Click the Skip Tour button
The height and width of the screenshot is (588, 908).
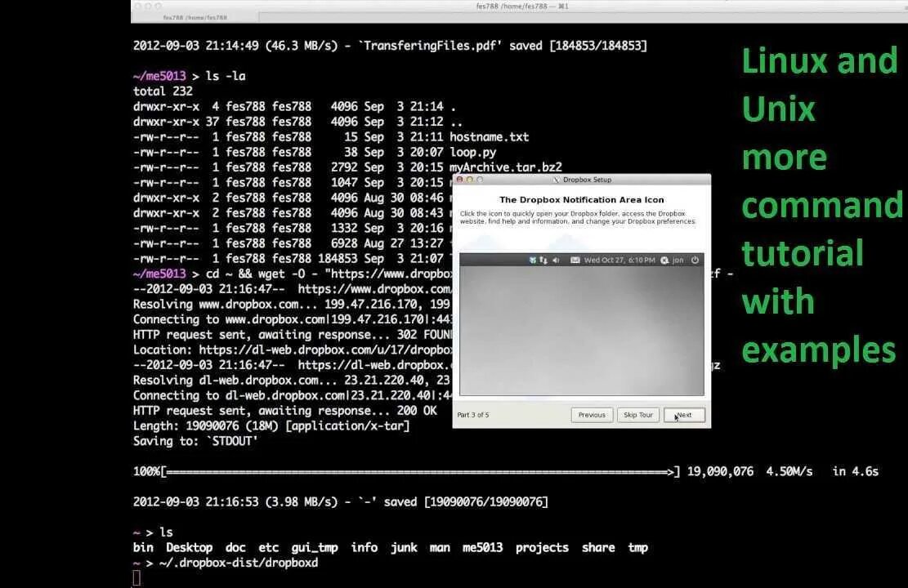tap(638, 415)
